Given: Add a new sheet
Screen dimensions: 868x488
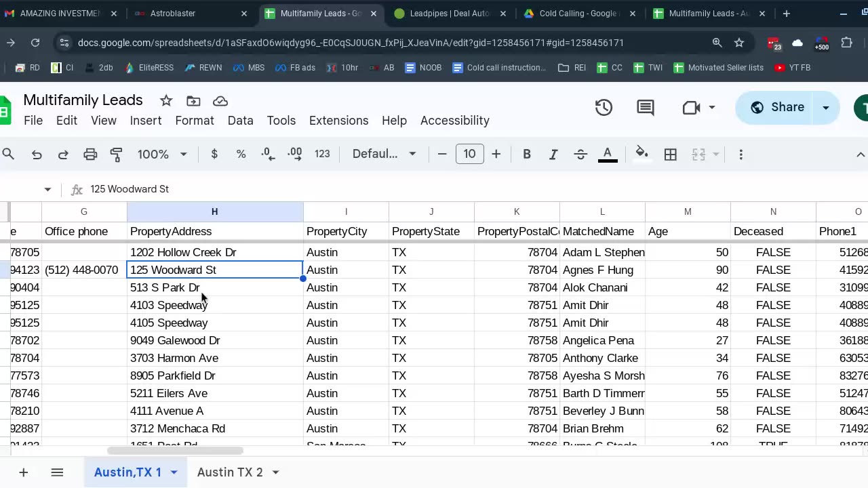Looking at the screenshot, I should point(23,472).
